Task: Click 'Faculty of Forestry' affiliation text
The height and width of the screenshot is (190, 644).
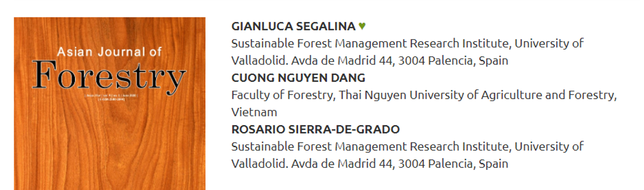Action: click(282, 95)
